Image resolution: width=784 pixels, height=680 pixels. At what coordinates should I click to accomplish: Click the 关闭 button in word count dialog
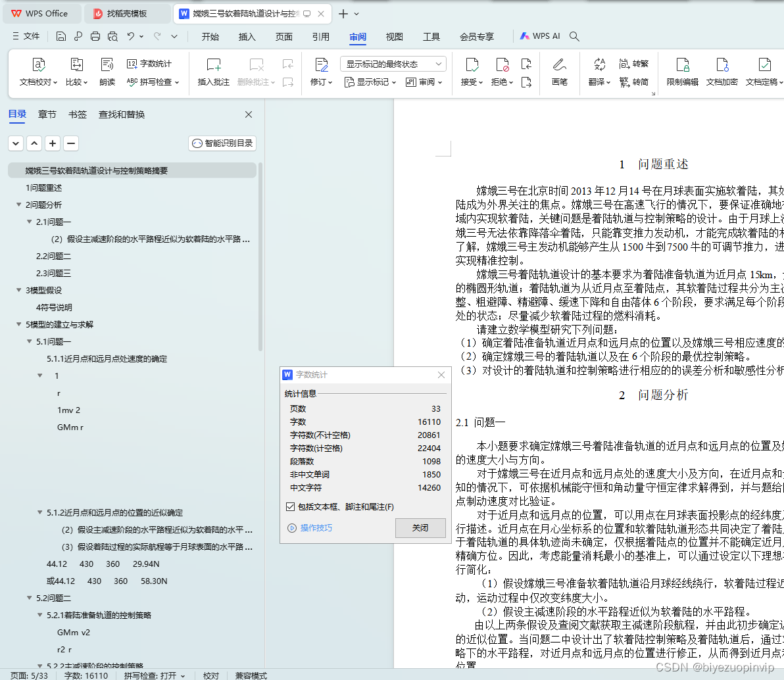pyautogui.click(x=420, y=527)
